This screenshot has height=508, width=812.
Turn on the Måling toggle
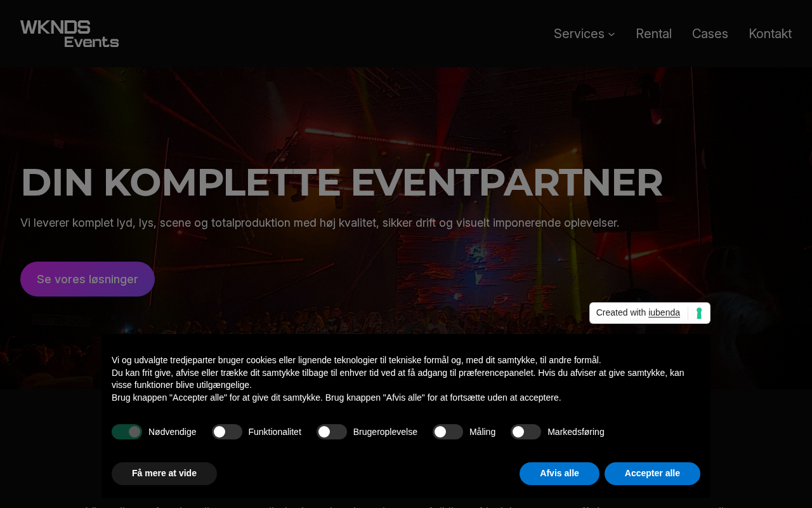click(x=448, y=432)
